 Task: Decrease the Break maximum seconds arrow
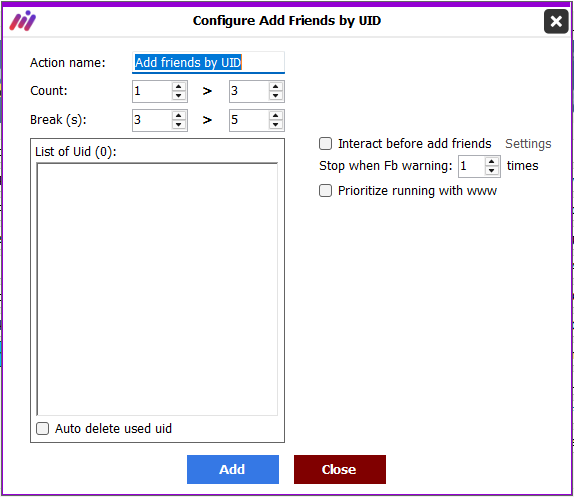[275, 125]
